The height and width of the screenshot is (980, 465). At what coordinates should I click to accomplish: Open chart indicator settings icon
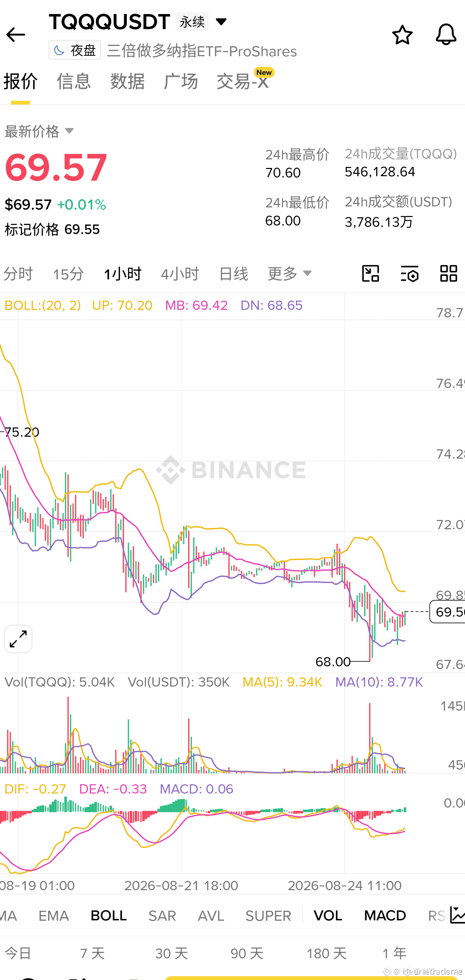tap(409, 274)
